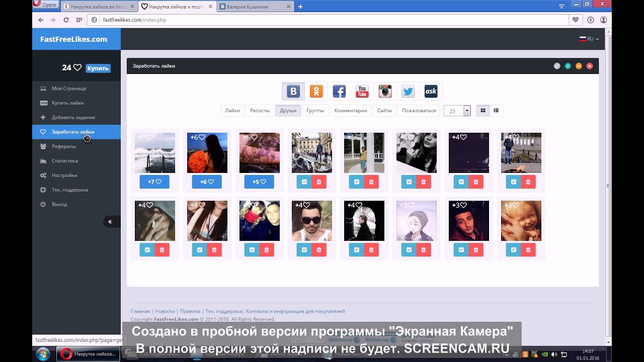Switch to list view layout
This screenshot has width=644, height=362.
(x=496, y=111)
